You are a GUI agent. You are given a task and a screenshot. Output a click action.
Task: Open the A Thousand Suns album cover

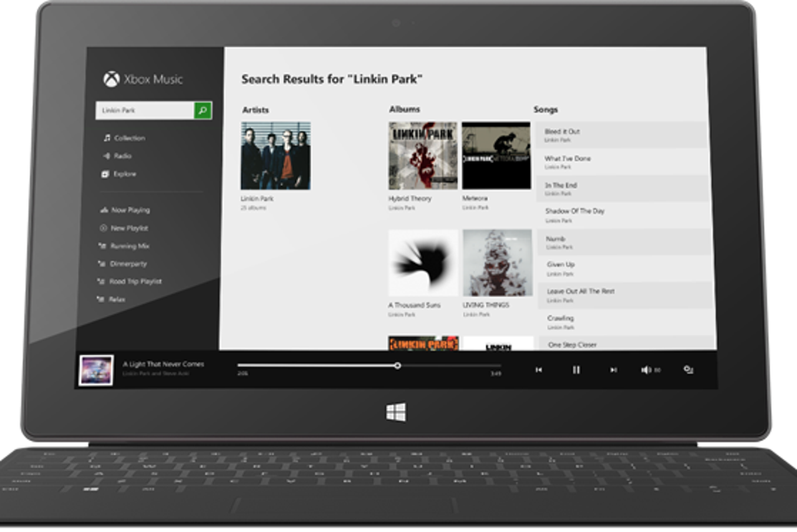423,263
